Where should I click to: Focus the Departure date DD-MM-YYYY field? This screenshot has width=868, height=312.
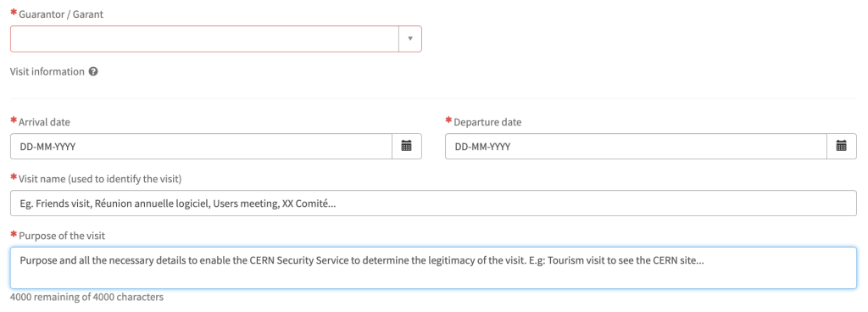coord(636,147)
